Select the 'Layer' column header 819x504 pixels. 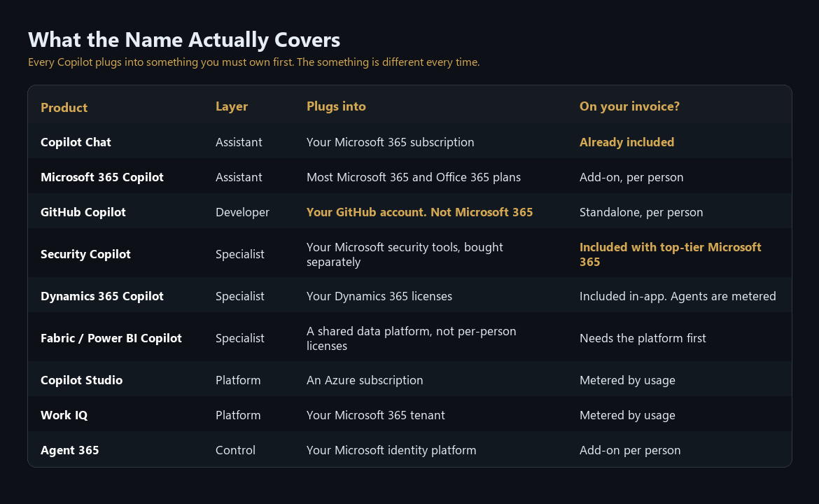[232, 106]
